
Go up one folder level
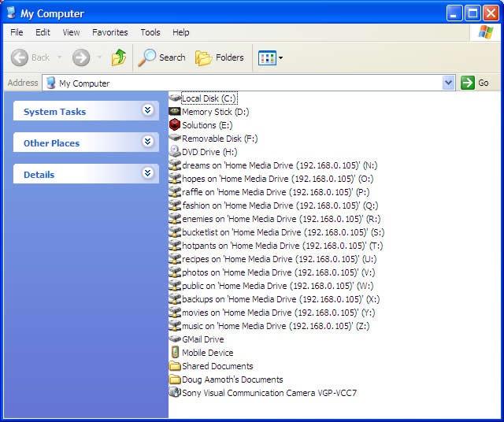(119, 57)
